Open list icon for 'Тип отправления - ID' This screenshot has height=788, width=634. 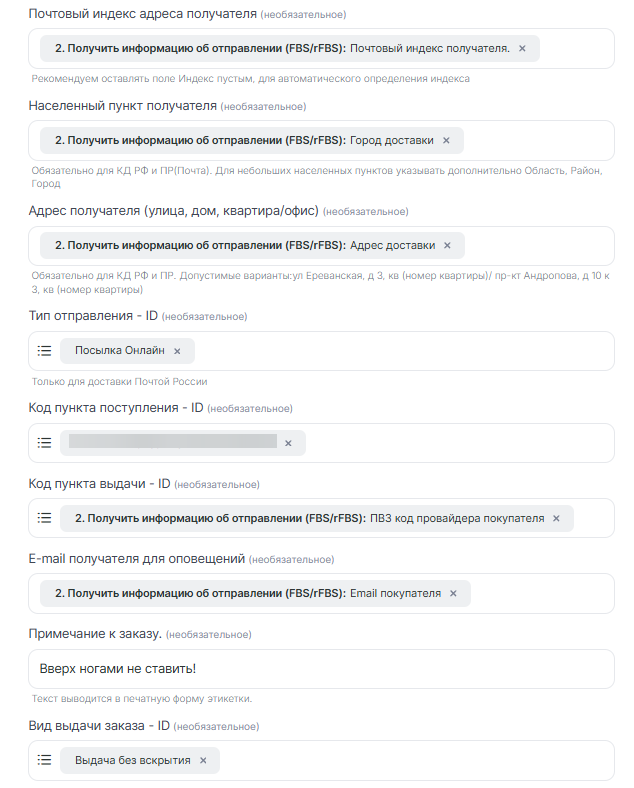(44, 351)
